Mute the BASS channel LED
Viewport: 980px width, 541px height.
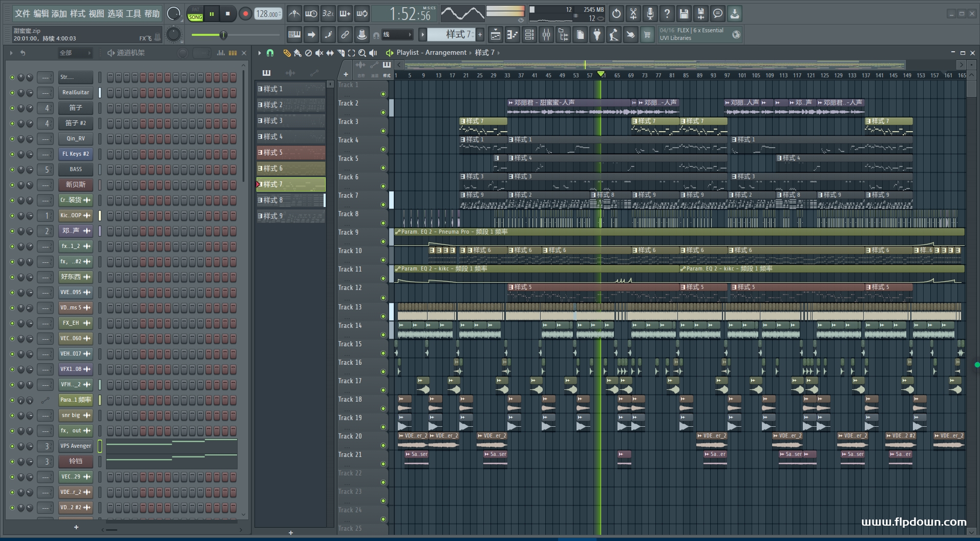tap(12, 170)
